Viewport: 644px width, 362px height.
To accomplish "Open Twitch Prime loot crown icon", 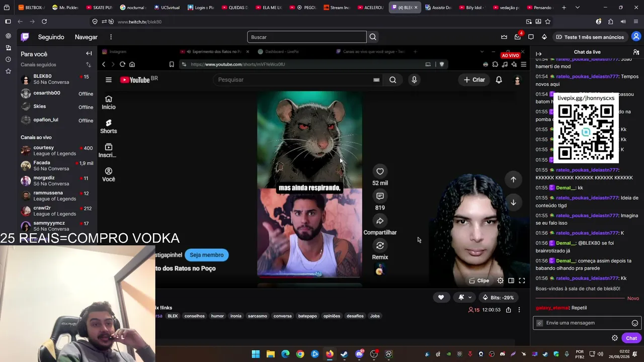I will tap(504, 37).
